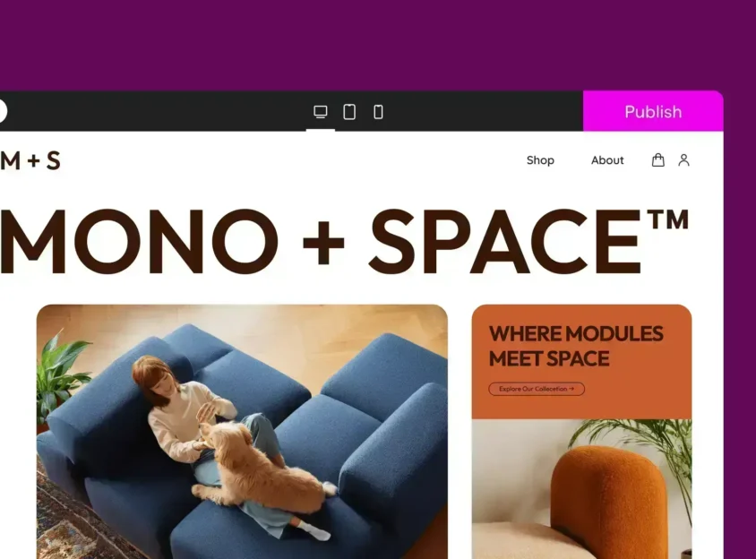Switch to tablet preview icon

pos(349,112)
